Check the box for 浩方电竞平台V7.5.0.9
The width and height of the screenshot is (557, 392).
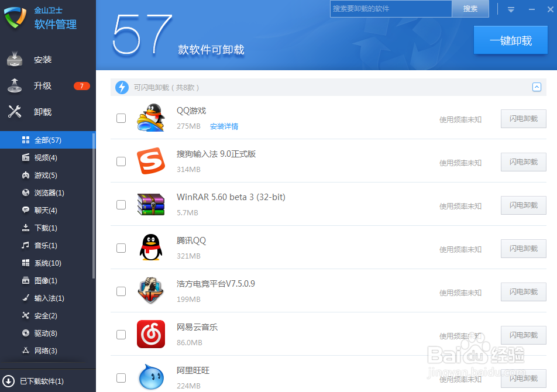click(121, 291)
